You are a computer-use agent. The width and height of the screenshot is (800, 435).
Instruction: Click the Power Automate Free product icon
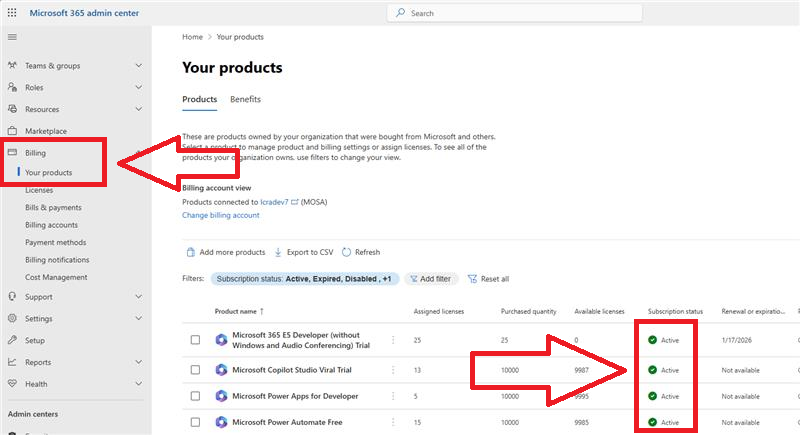(x=221, y=422)
